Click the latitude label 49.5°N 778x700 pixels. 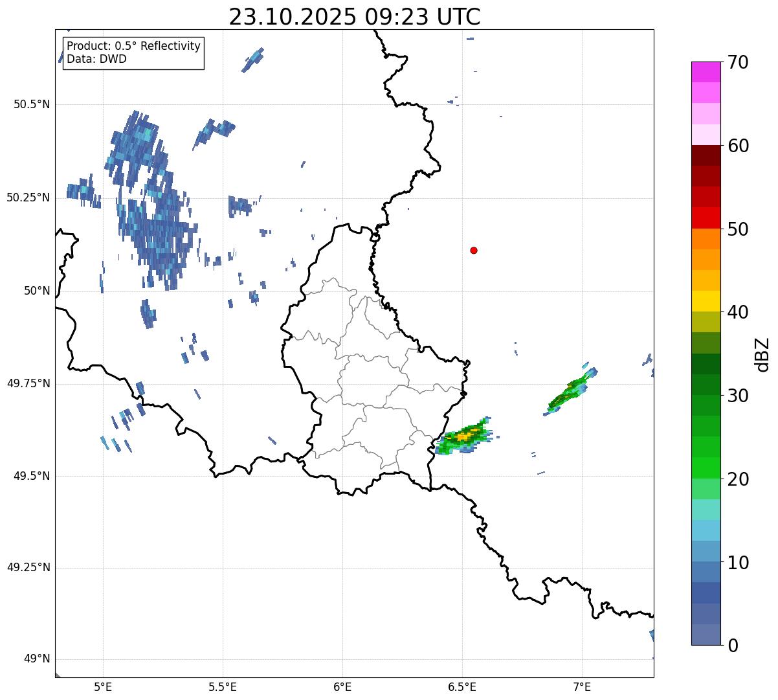coord(32,476)
